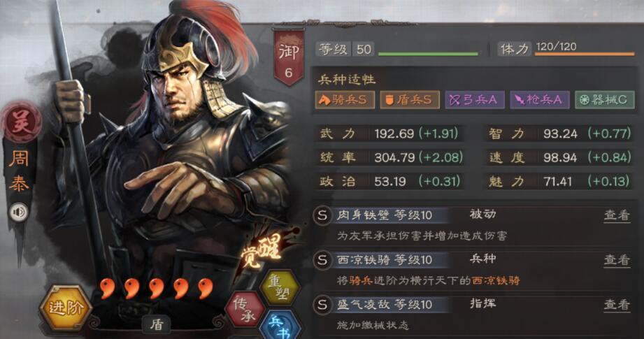Open the 传承 inheritance hexagon icon
This screenshot has width=644, height=339.
[x=246, y=309]
